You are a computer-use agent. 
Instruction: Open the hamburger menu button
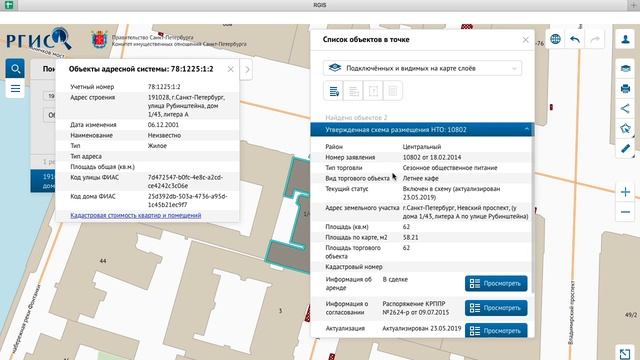[15, 89]
